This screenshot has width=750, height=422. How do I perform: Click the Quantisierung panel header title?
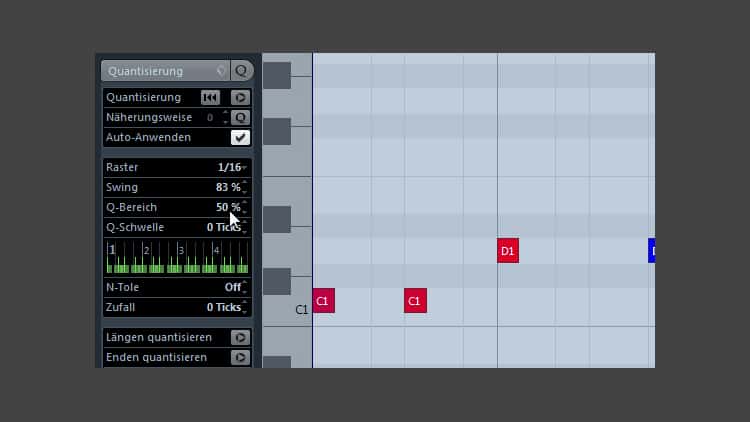point(145,71)
